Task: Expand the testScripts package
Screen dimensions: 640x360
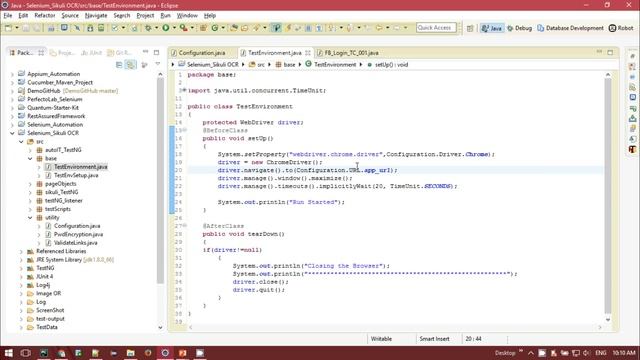Action: 30,209
